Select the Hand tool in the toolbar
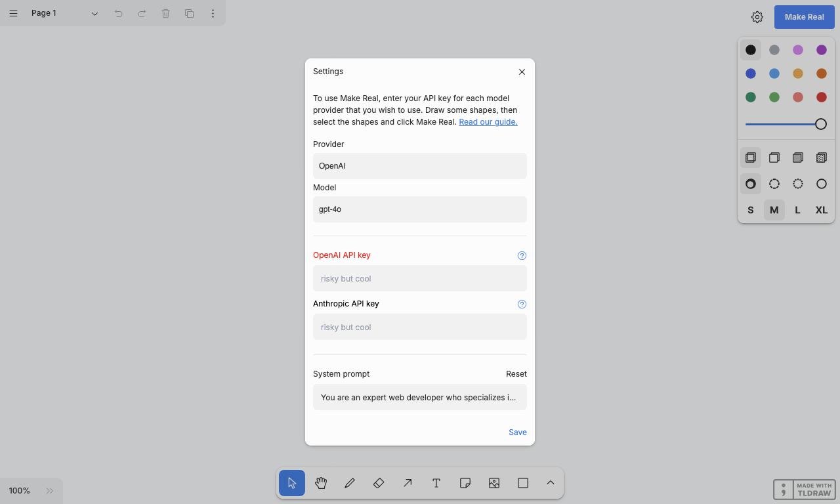The height and width of the screenshot is (504, 840). click(x=321, y=483)
